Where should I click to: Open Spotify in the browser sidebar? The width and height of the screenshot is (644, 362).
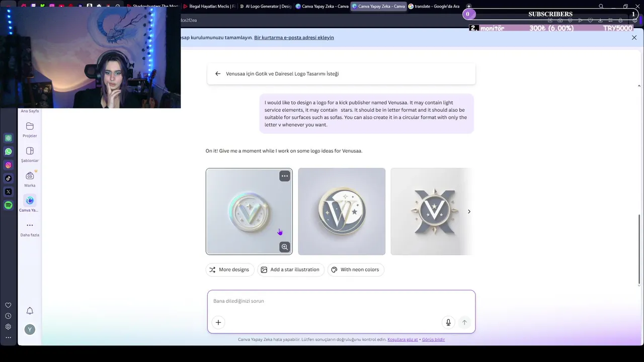pyautogui.click(x=9, y=205)
